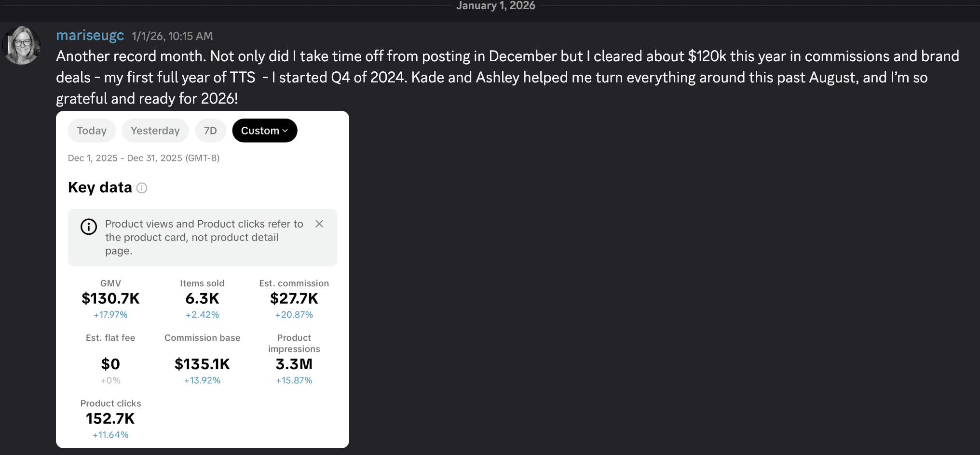Click the 1/1/26, 10:15 AM message timestamp
The image size is (980, 455).
point(172,36)
